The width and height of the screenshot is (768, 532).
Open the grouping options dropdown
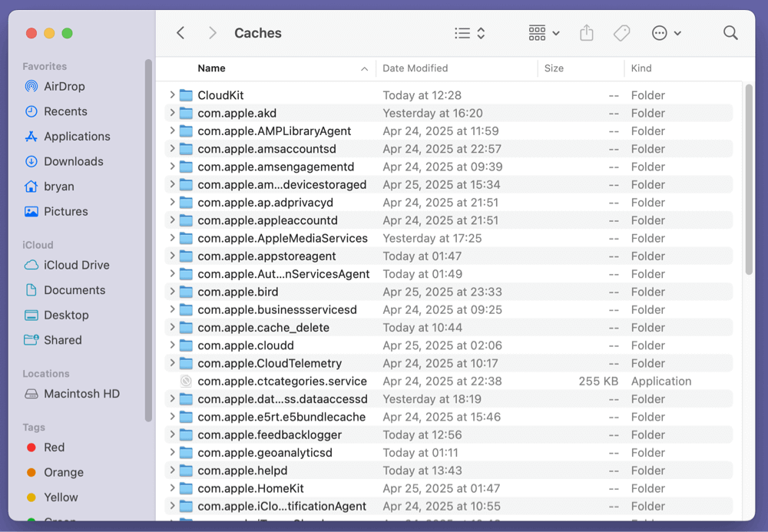click(543, 33)
